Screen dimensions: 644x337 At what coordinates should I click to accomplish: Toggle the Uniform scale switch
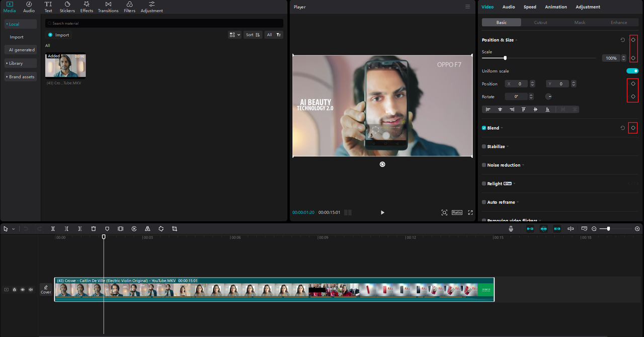click(632, 71)
